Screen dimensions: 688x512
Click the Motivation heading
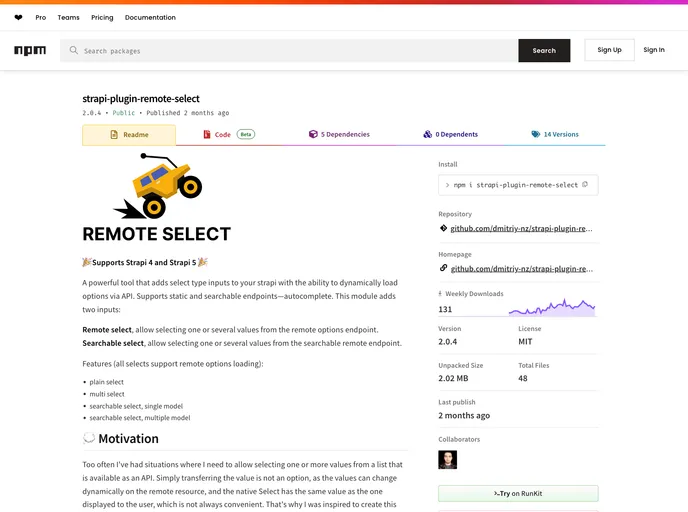point(129,439)
